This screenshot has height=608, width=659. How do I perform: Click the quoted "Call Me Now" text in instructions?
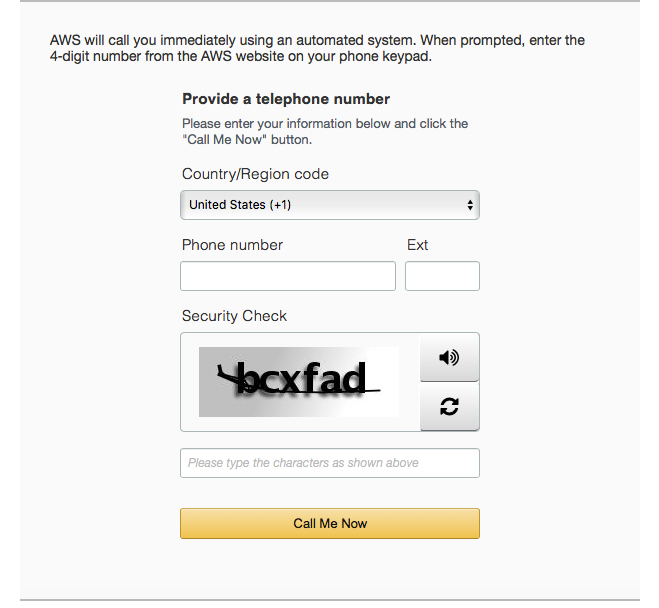(225, 139)
